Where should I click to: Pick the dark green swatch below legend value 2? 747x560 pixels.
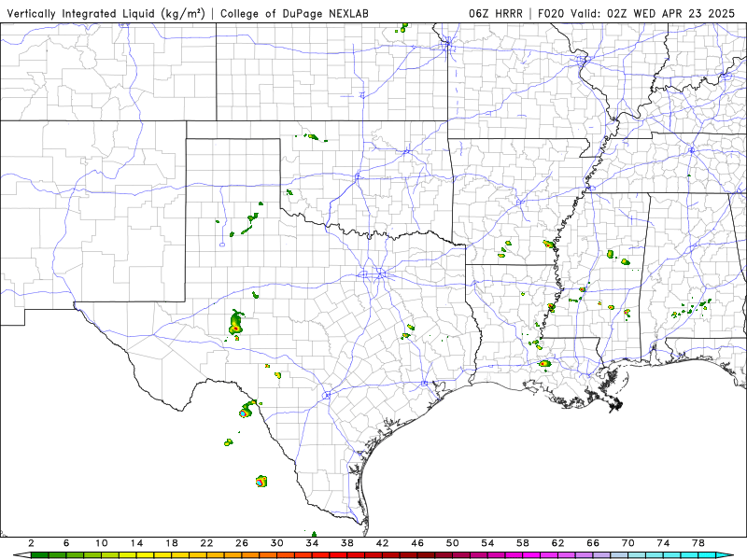(x=40, y=555)
